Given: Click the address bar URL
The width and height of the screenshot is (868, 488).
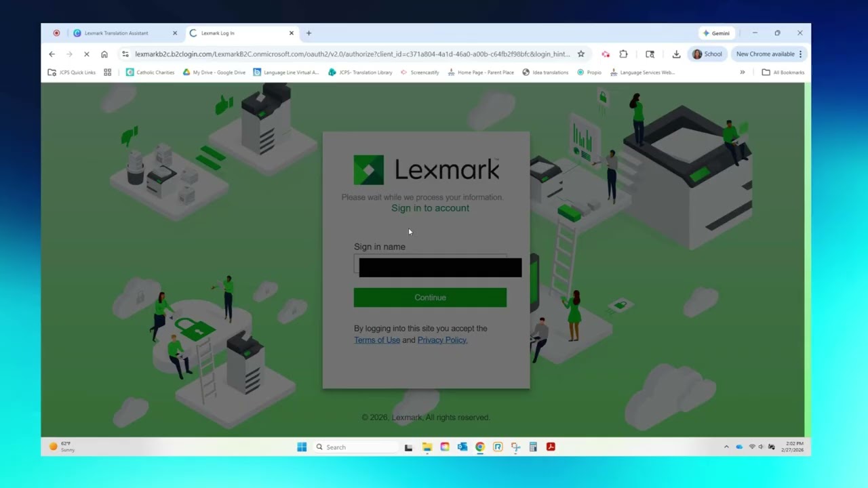Looking at the screenshot, I should [352, 54].
